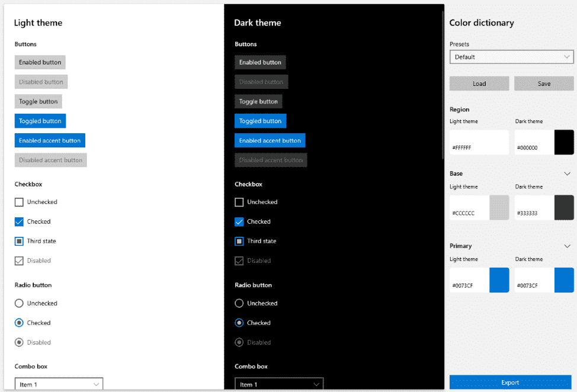Screen dimensions: 577x392
Task: Click the Save preset button
Action: 544,83
